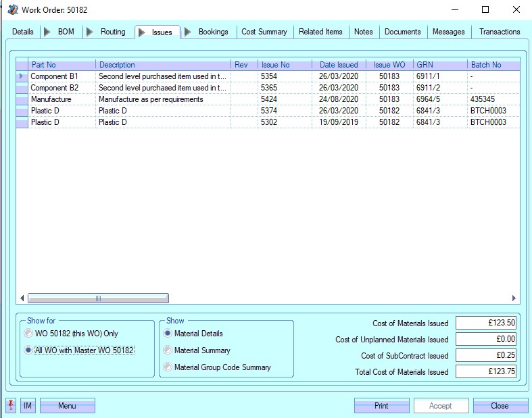Select 'WO 50182 (this WO) Only' option
The width and height of the screenshot is (532, 418).
click(x=28, y=334)
